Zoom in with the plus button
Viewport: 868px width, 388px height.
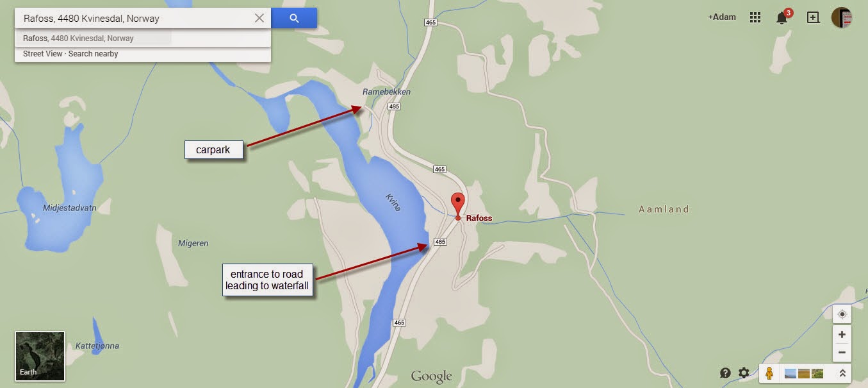842,334
